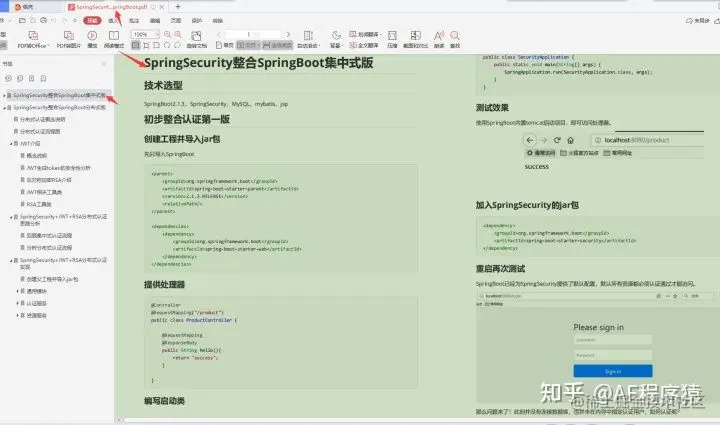Viewport: 720px width, 425px height.
Task: Click the print icon in quick toolbar
Action: click(x=43, y=21)
